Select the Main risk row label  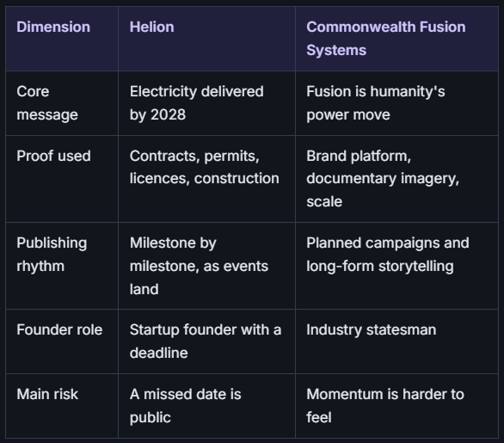point(62,406)
